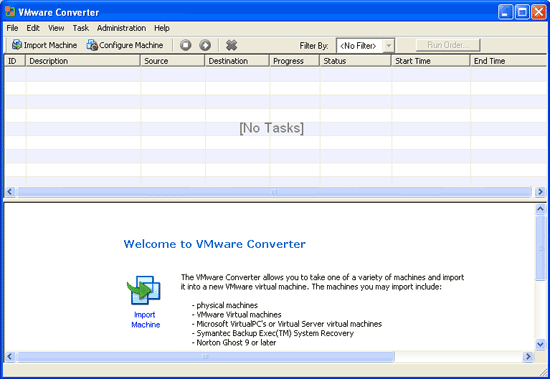Open the Help menu

point(162,28)
